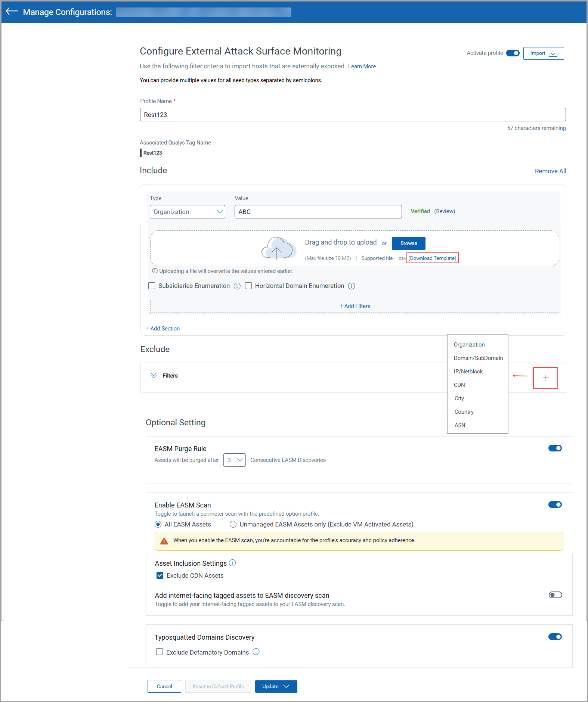Viewport: 588px width, 702px height.
Task: Collapse the Exclude Filters chevron
Action: pos(154,375)
